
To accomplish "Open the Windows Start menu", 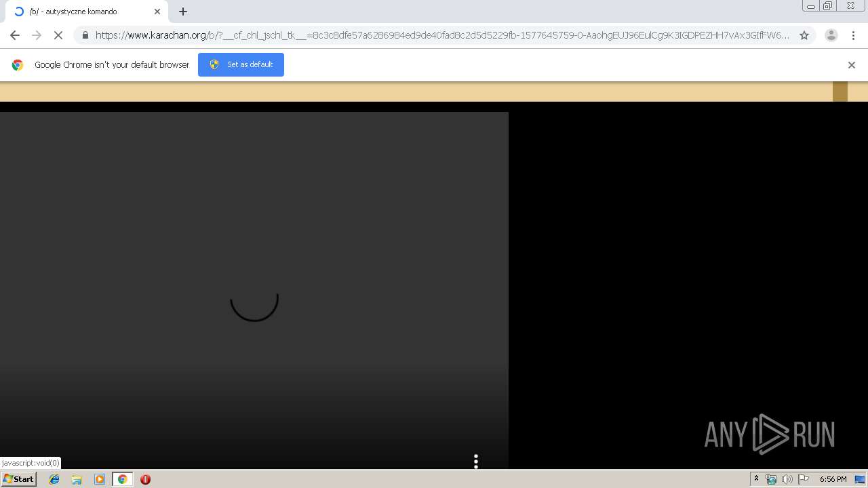I will (18, 479).
